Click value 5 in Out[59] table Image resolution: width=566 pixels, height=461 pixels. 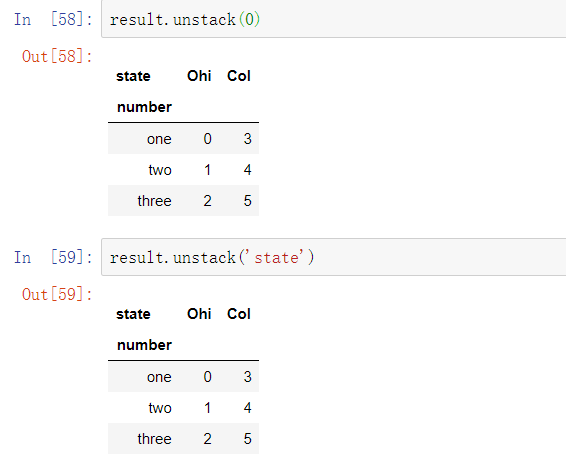(248, 439)
